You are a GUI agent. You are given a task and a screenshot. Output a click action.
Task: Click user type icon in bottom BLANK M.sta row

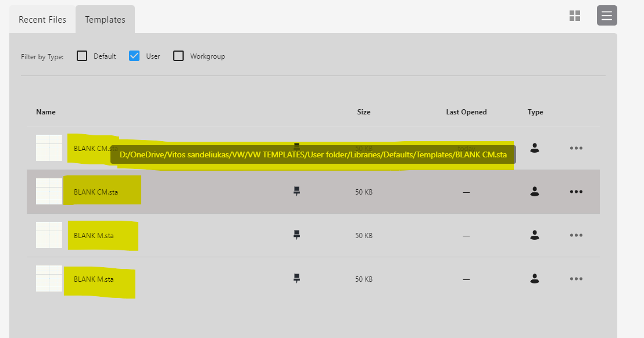point(535,279)
